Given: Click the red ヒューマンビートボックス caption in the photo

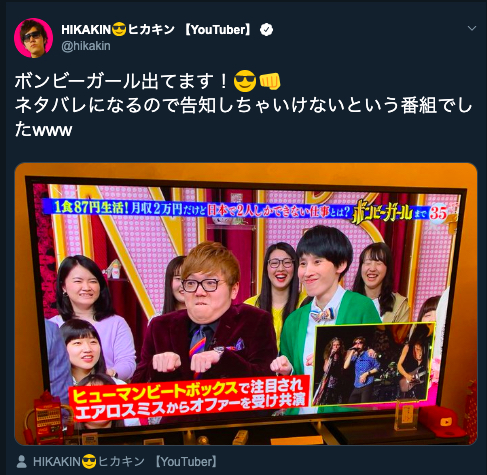Looking at the screenshot, I should tap(189, 398).
